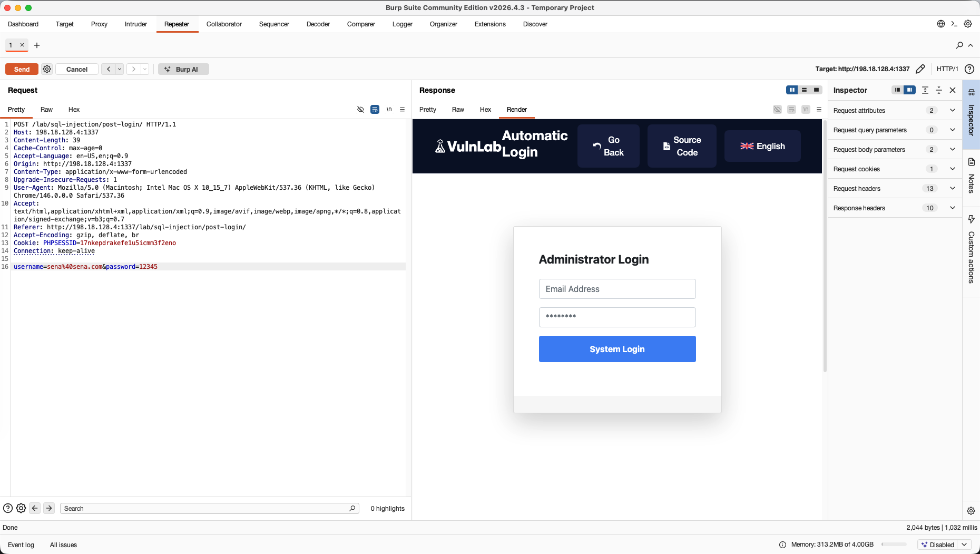Open the Send settings gear icon
The image size is (980, 554).
[x=47, y=69]
